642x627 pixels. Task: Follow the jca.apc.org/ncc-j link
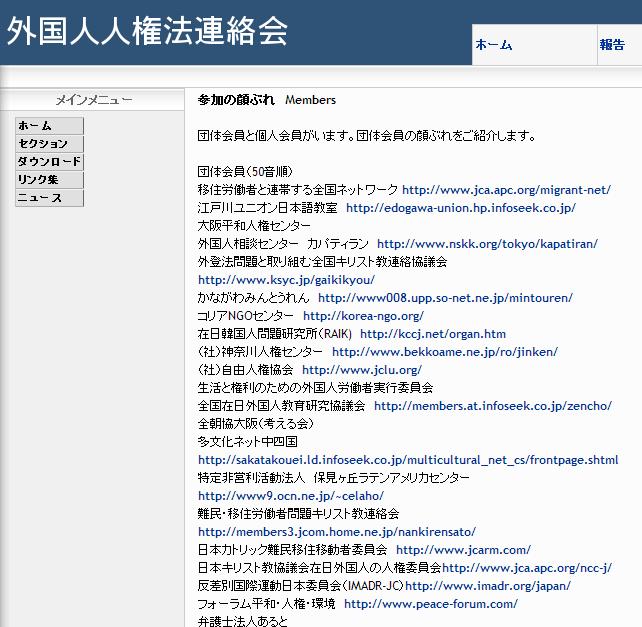point(527,568)
